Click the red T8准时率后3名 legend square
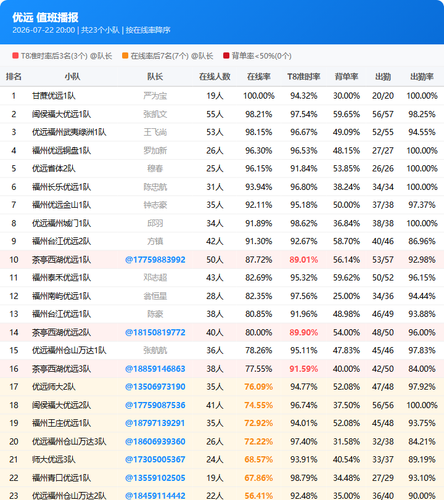The height and width of the screenshot is (500, 444). (15, 56)
